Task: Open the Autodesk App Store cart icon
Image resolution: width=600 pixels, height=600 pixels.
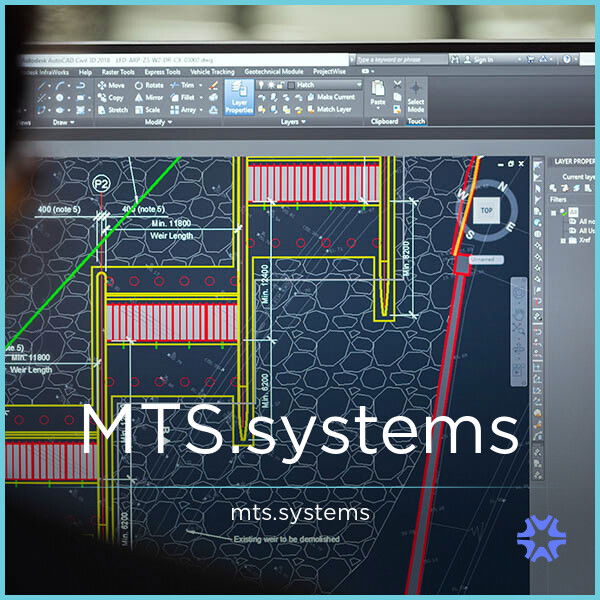Action: (531, 59)
